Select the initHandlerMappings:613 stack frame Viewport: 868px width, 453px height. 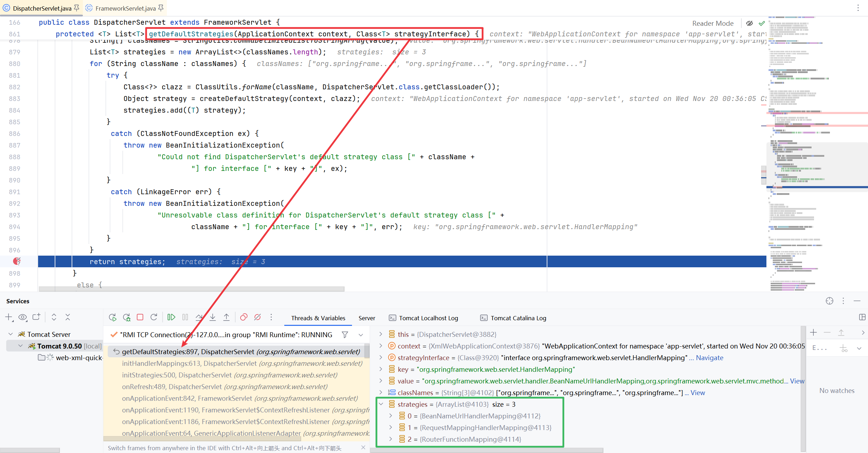coord(242,363)
